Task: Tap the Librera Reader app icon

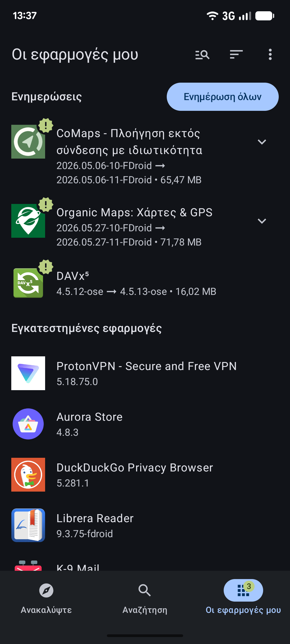Action: (x=28, y=525)
